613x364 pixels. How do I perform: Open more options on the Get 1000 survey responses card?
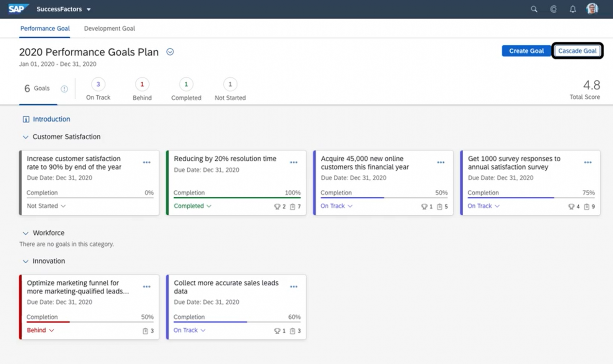(x=588, y=162)
